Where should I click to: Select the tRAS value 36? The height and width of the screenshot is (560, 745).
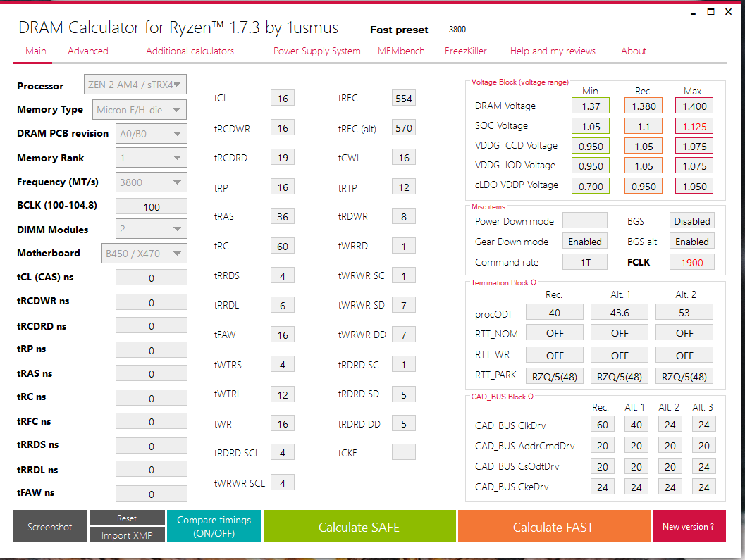point(283,216)
